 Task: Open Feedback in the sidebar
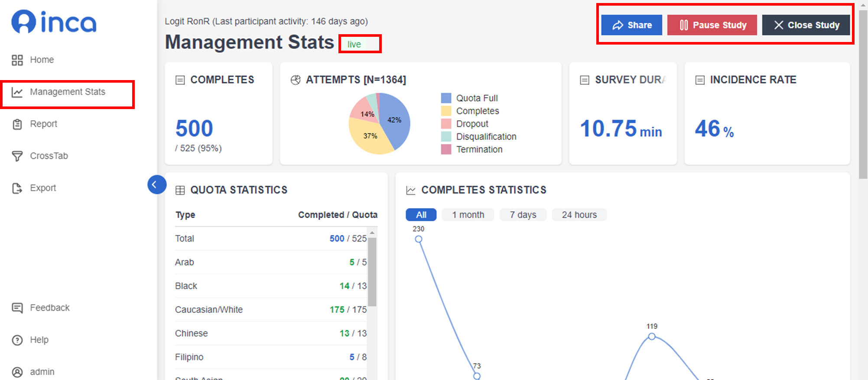pyautogui.click(x=50, y=308)
